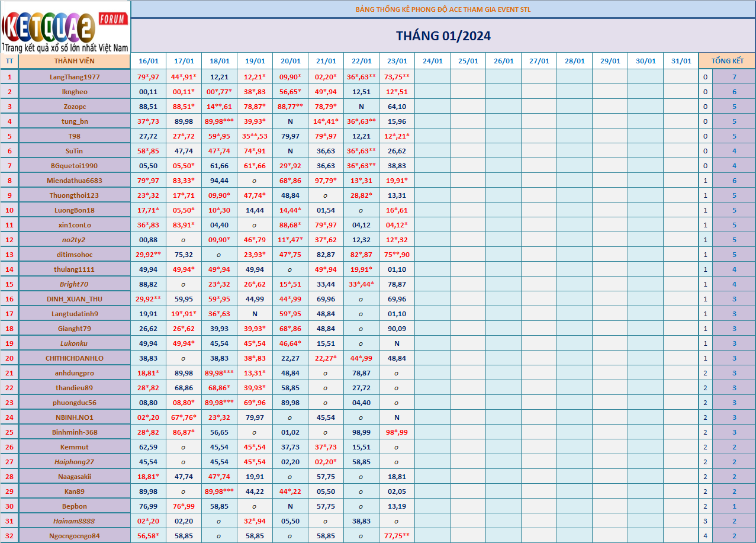Select the TT column header
This screenshot has height=543, width=756.
[x=9, y=61]
